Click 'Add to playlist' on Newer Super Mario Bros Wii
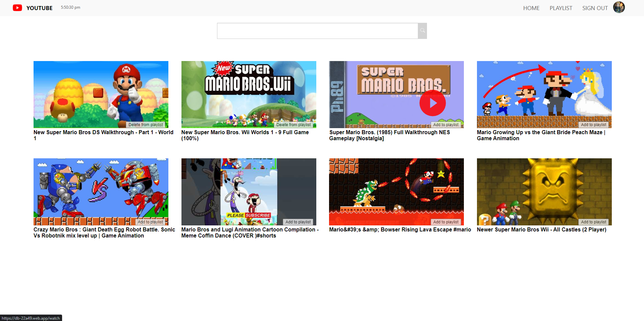 (x=594, y=222)
